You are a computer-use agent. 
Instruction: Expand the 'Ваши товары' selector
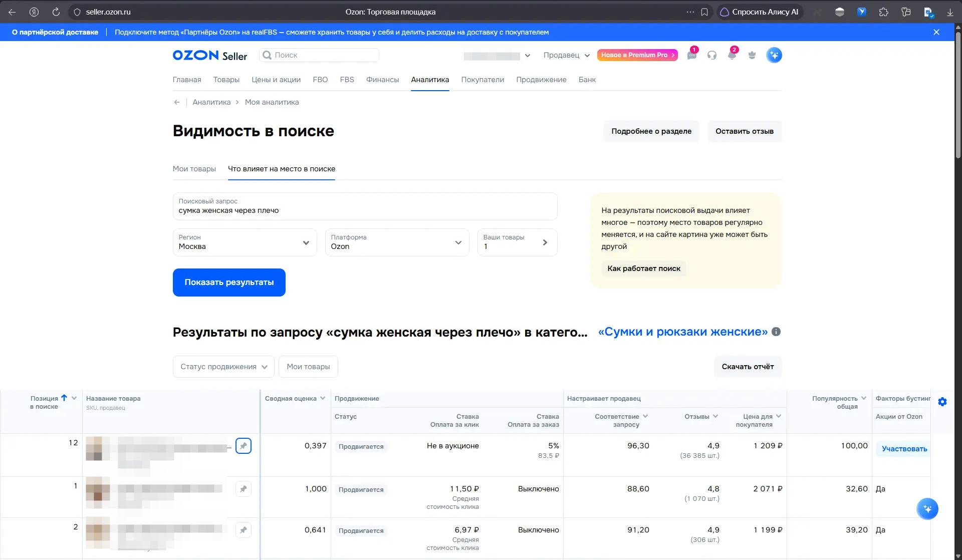(x=518, y=242)
